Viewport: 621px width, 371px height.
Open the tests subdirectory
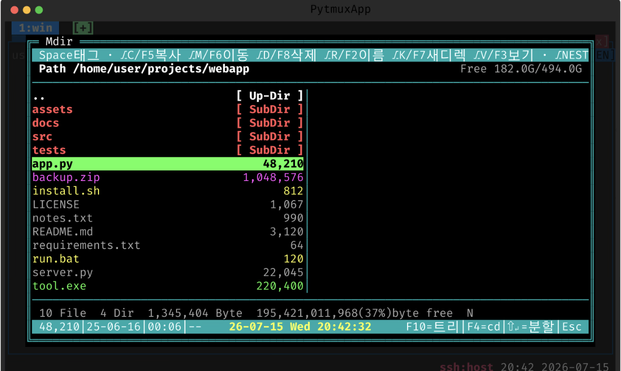[168, 150]
